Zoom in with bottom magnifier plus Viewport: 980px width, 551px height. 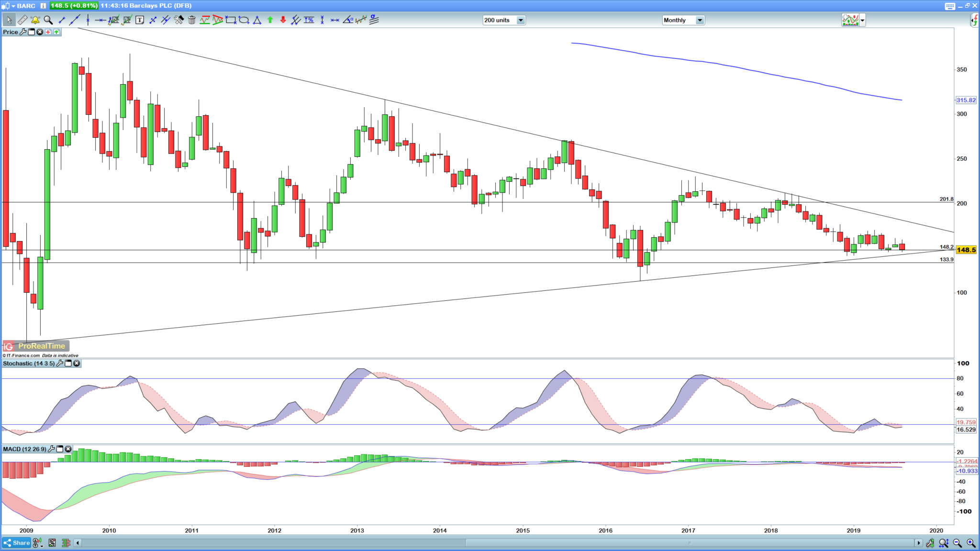point(971,543)
